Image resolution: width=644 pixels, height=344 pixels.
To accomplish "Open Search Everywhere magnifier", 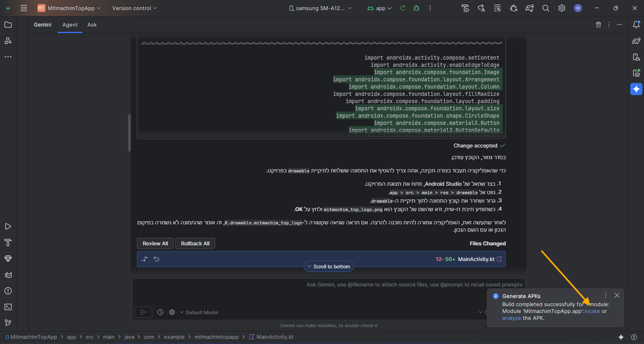I will [x=546, y=8].
